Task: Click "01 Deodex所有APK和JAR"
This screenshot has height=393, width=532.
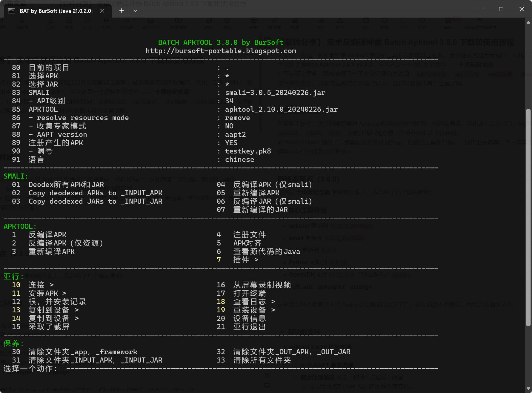Action: point(58,185)
